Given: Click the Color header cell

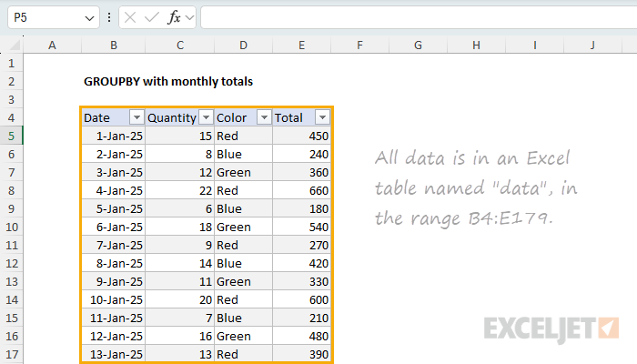Looking at the screenshot, I should pos(243,117).
